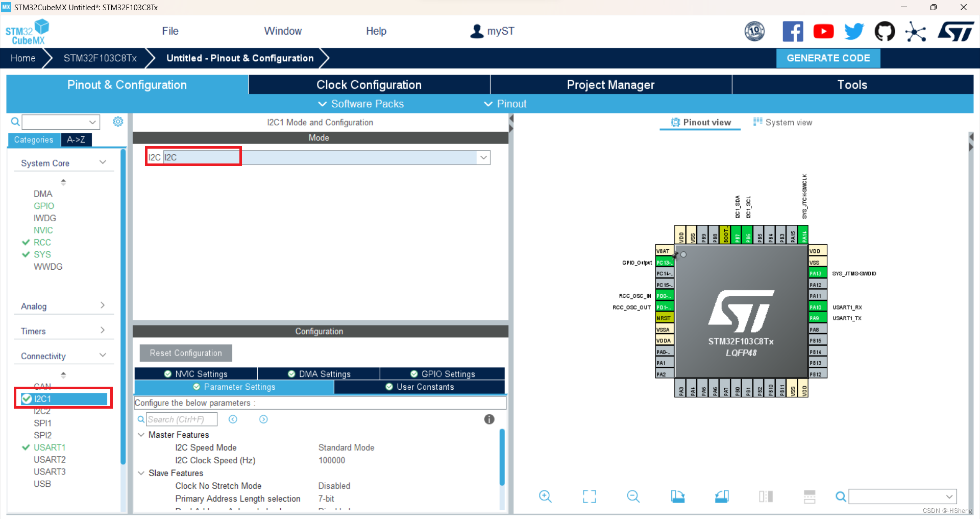This screenshot has width=980, height=519.
Task: Click STM32F103C8Tx breadcrumb
Action: [x=100, y=58]
